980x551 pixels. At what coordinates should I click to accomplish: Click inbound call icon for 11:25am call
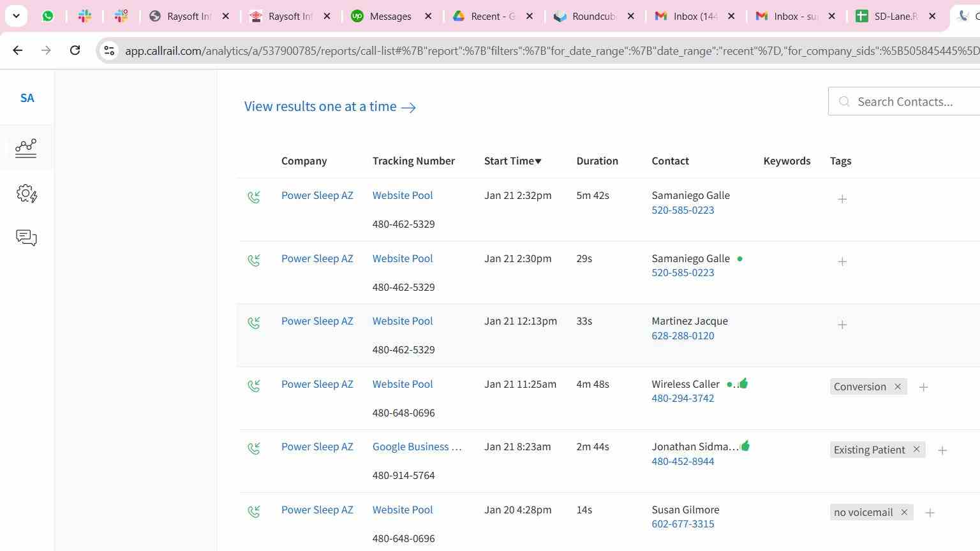pos(254,386)
